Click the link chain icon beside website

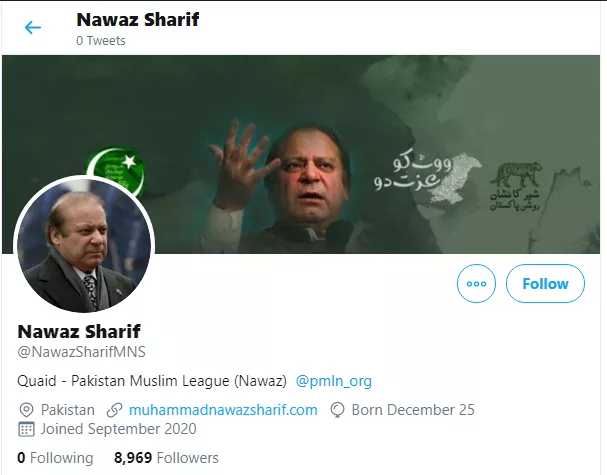coord(114,410)
